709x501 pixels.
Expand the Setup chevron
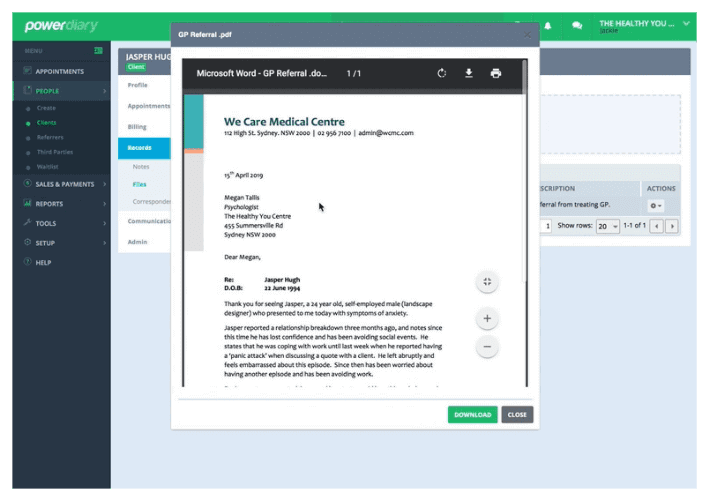pos(104,243)
